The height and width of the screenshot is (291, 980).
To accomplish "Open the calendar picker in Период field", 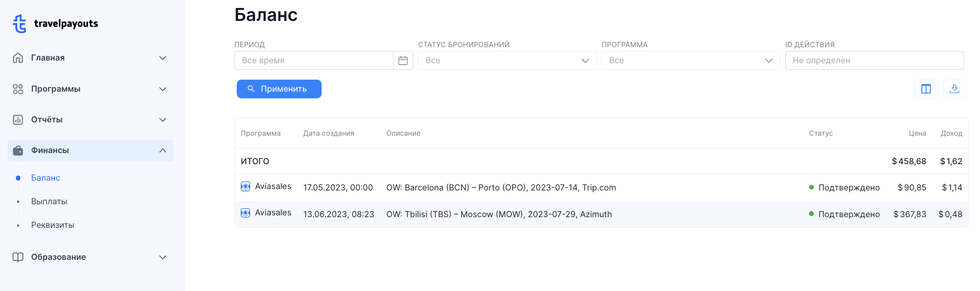I will point(403,61).
